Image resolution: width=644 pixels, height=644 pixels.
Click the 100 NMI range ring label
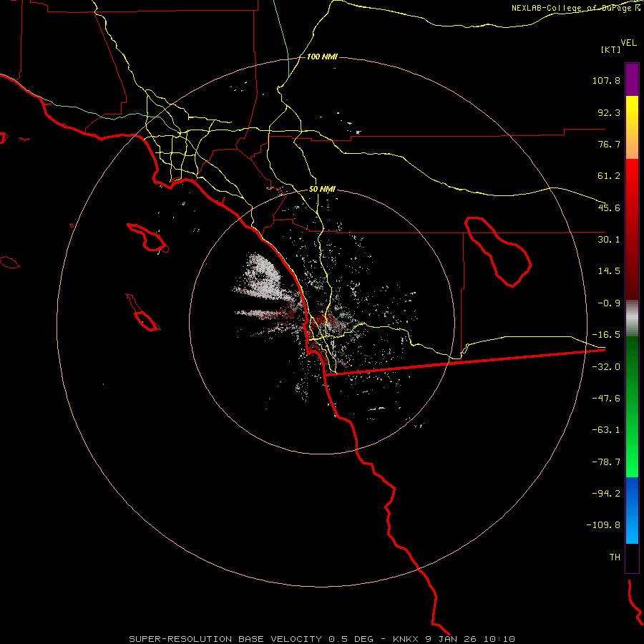point(322,57)
